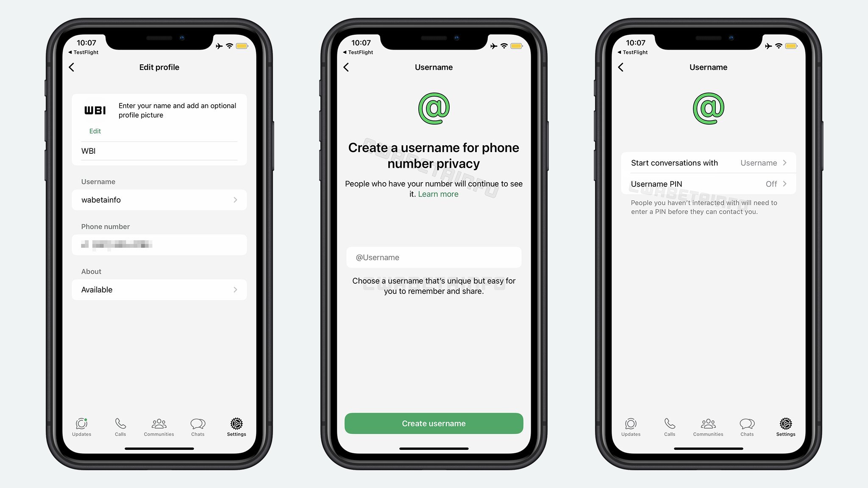Expand the About section chevron
Screen dimensions: 868x488
tap(236, 290)
